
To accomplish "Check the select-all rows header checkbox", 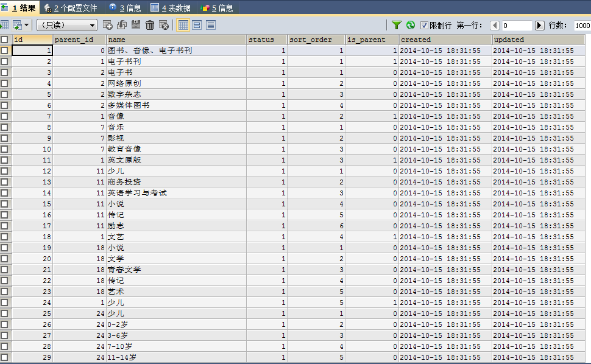I will [4, 40].
